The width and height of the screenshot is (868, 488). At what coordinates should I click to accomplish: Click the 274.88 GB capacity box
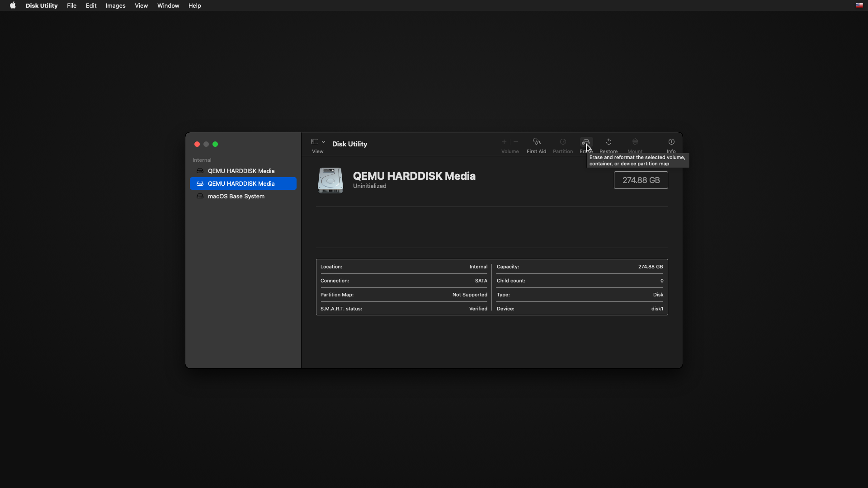coord(641,180)
